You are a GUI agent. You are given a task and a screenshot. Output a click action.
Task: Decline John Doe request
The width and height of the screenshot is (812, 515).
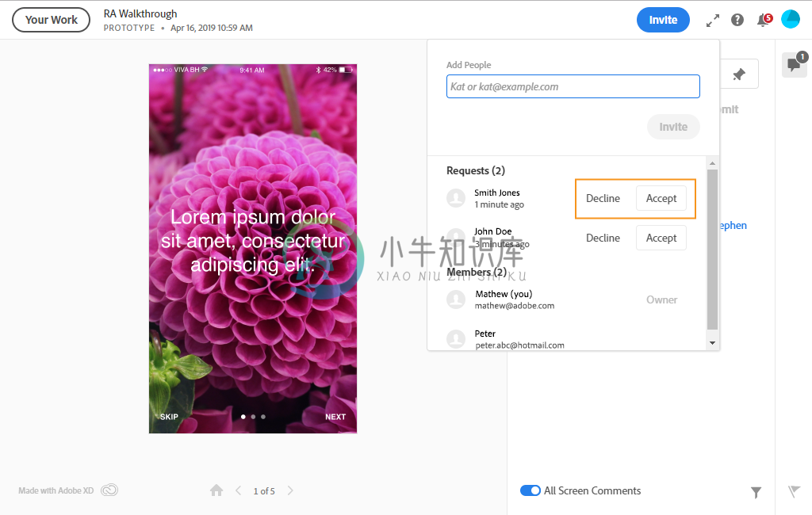[x=603, y=238]
